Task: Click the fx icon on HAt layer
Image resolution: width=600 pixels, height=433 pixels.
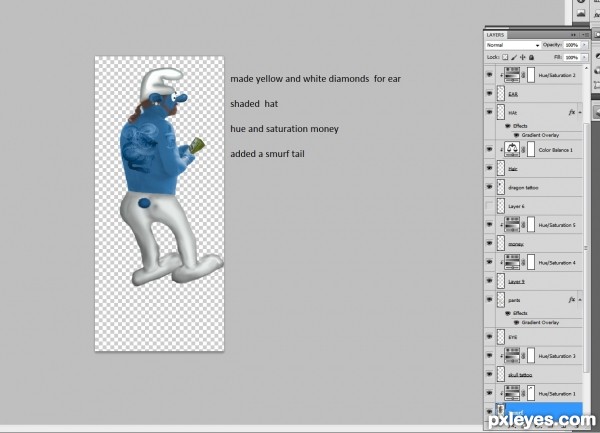Action: click(x=572, y=112)
